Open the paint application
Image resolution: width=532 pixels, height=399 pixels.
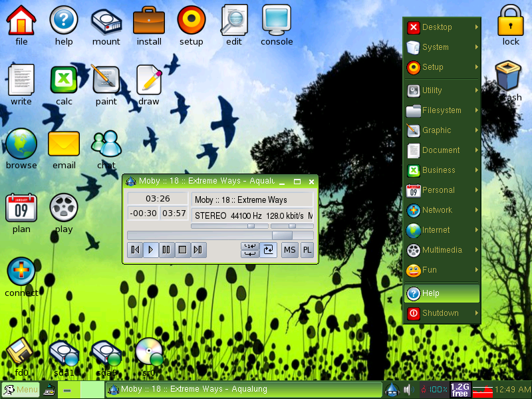click(x=106, y=80)
